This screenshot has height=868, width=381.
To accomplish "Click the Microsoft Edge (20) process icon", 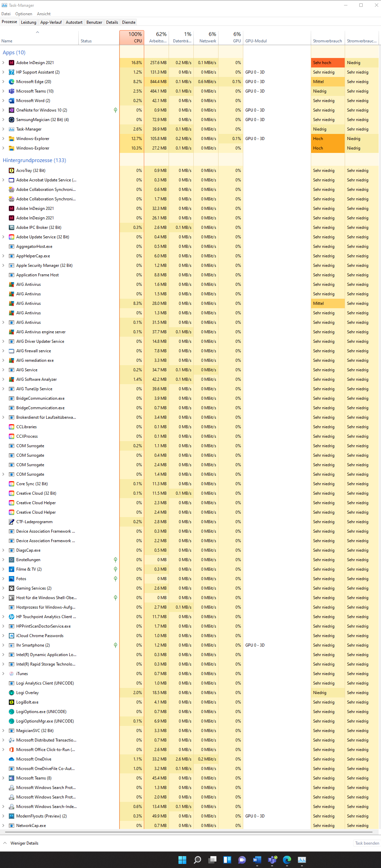I will click(x=12, y=82).
